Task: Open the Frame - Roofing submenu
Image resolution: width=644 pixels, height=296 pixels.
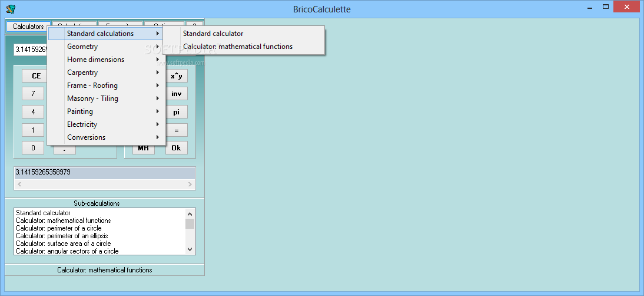Action: [x=107, y=85]
